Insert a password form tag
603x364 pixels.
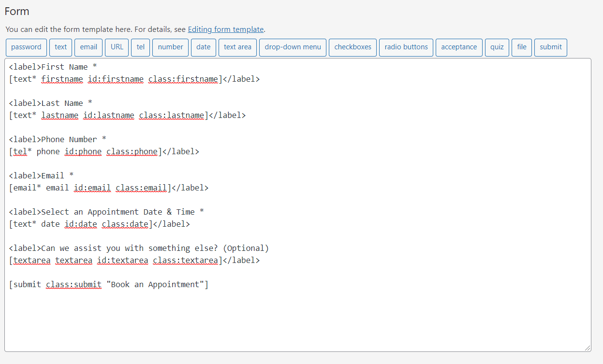26,47
